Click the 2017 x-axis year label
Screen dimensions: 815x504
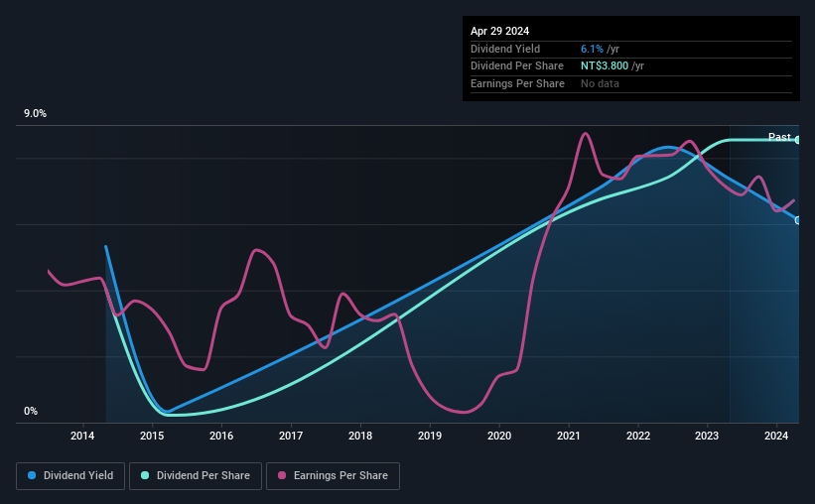coord(291,436)
